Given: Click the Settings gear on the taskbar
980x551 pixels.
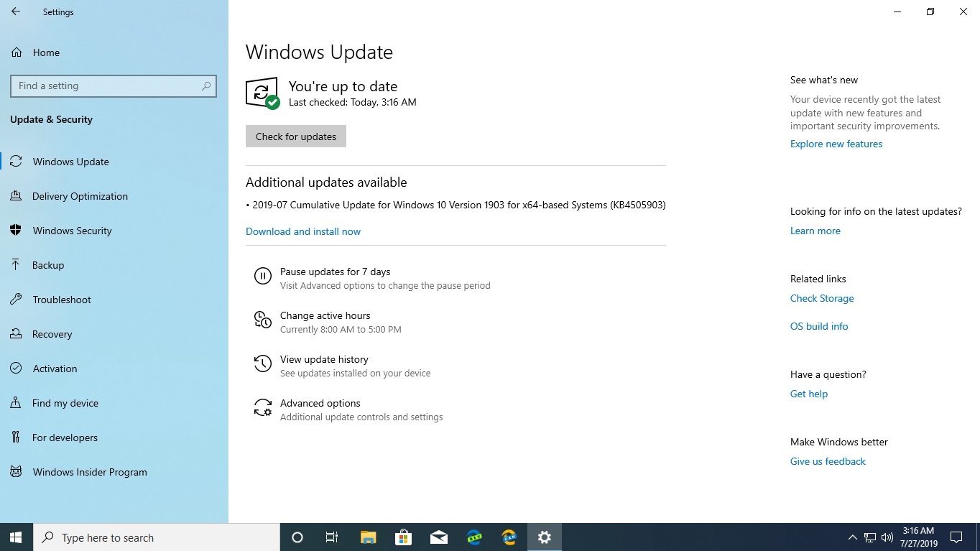Looking at the screenshot, I should (x=545, y=537).
